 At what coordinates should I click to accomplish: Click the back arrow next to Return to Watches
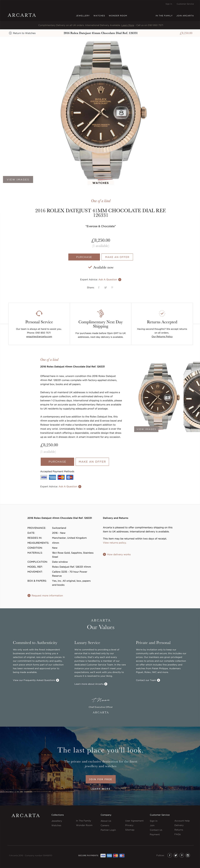[x=10, y=33]
